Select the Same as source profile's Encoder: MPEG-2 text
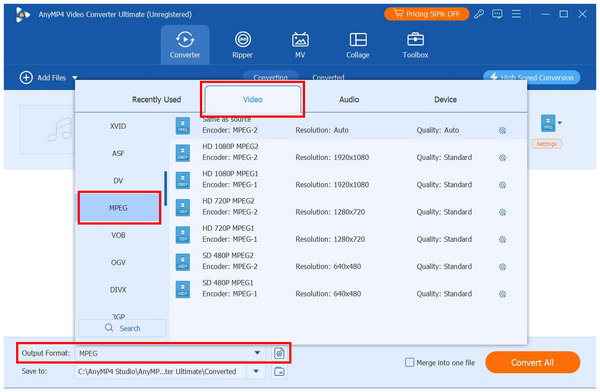The width and height of the screenshot is (600, 392). coord(230,130)
